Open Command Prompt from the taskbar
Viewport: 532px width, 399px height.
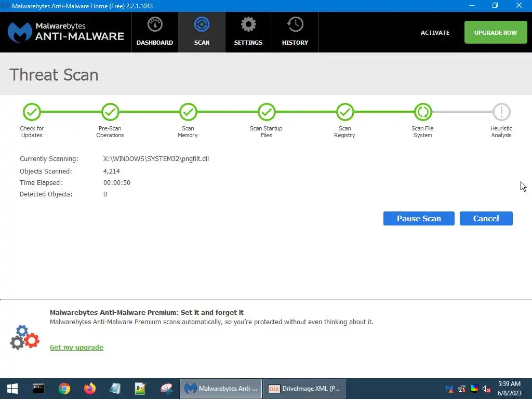pyautogui.click(x=38, y=389)
